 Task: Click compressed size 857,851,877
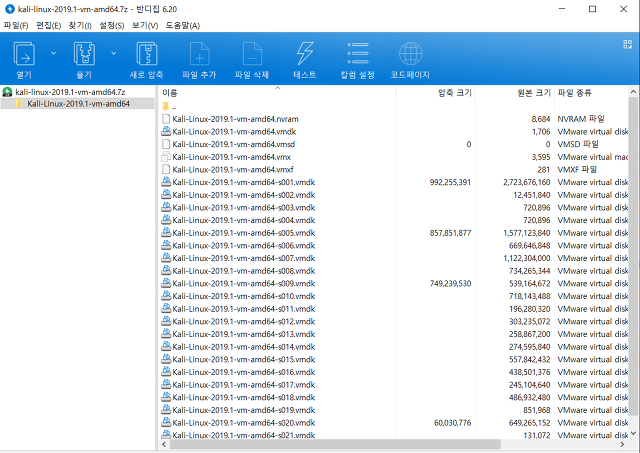450,233
